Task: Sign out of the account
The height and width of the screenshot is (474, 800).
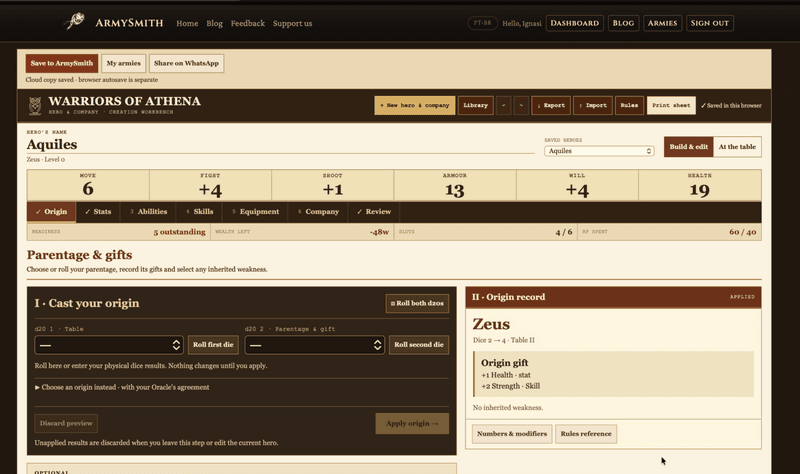Action: click(710, 23)
